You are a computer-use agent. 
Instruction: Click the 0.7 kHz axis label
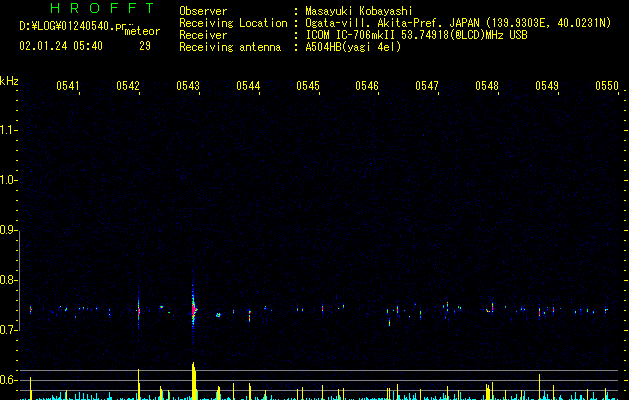pyautogui.click(x=8, y=330)
